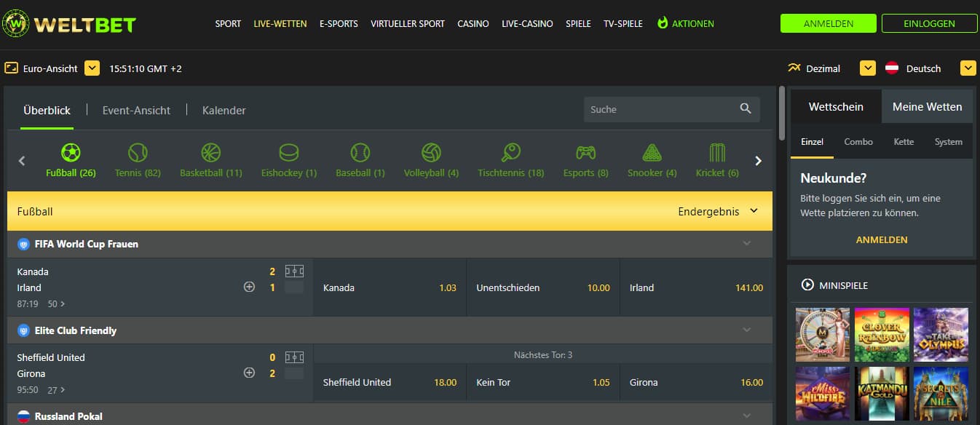
Task: Collapse the FIFA World Cup Frauen section
Action: pyautogui.click(x=746, y=244)
